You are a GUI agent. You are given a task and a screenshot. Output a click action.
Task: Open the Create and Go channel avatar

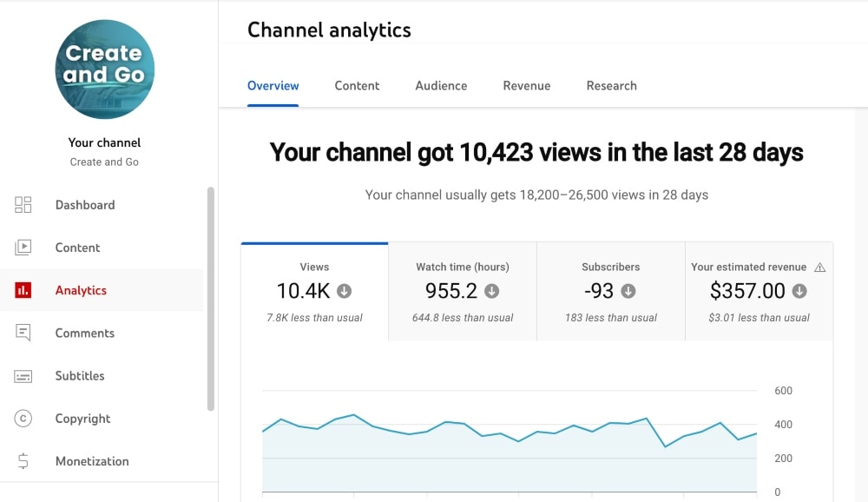click(104, 69)
